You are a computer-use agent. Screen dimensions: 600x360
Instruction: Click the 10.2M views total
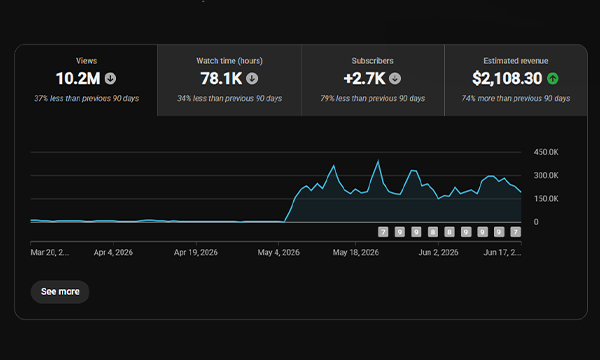pyautogui.click(x=78, y=78)
